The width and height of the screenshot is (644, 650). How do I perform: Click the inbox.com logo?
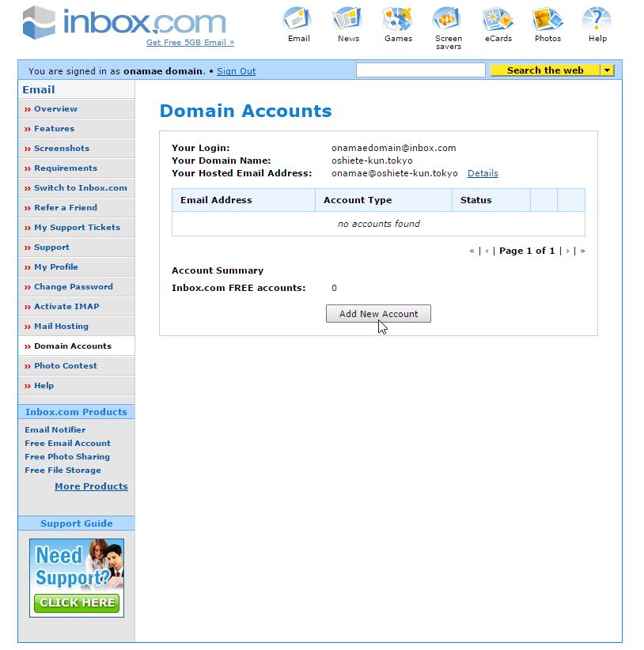(x=124, y=22)
